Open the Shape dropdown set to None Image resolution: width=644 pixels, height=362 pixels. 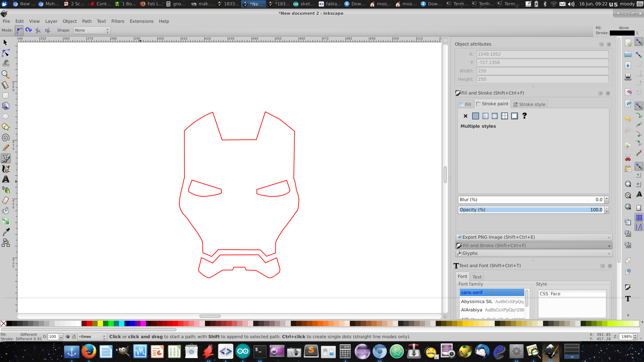92,30
